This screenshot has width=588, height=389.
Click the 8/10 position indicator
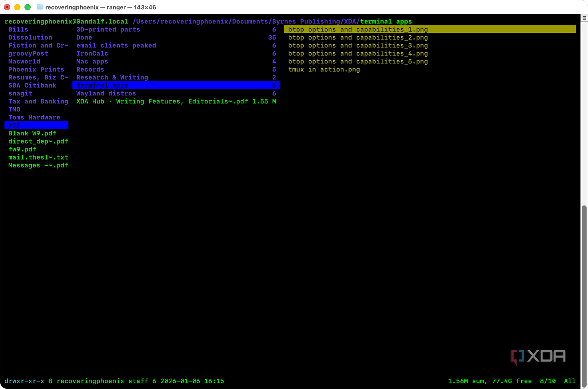(548, 381)
